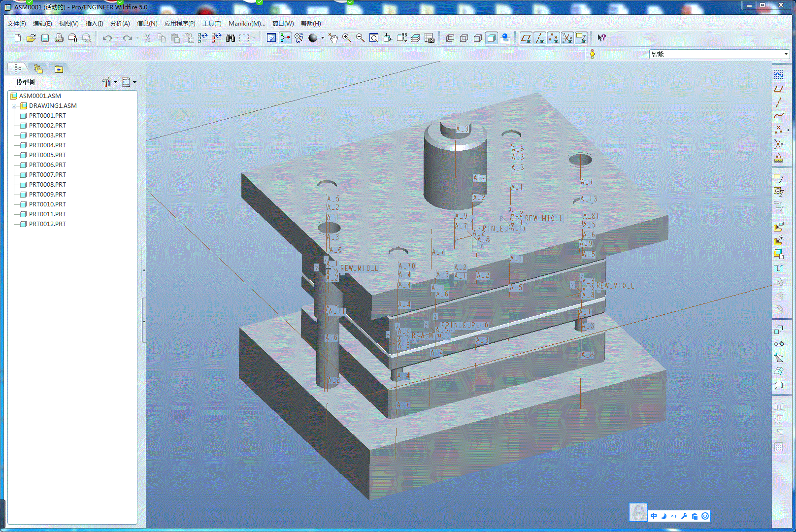Click the Save diskette icon
The image size is (796, 532).
click(45, 38)
